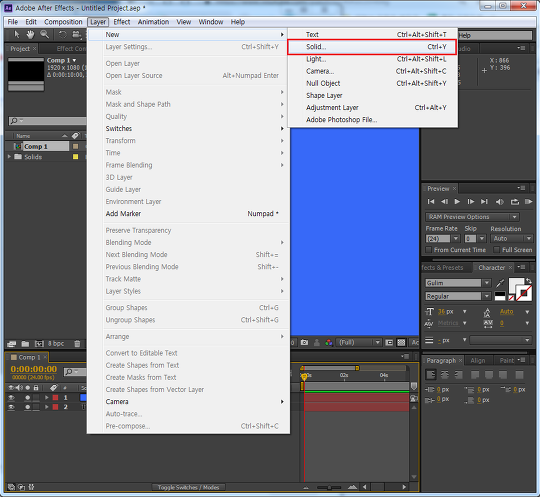Select the Unified Camera tool

[76, 34]
